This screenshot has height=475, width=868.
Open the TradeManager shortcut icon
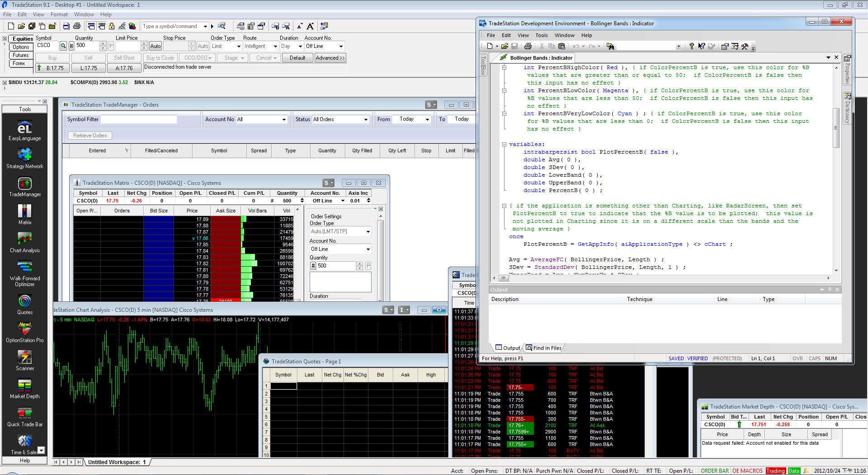pyautogui.click(x=25, y=187)
